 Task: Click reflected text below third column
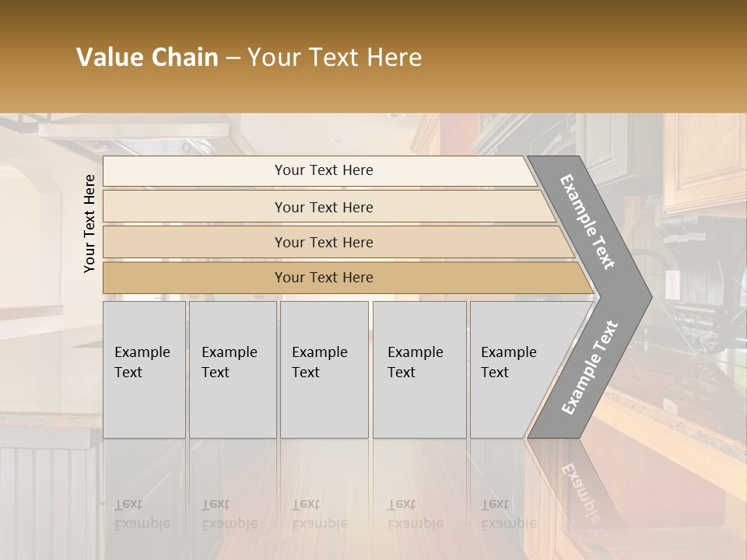pyautogui.click(x=320, y=514)
